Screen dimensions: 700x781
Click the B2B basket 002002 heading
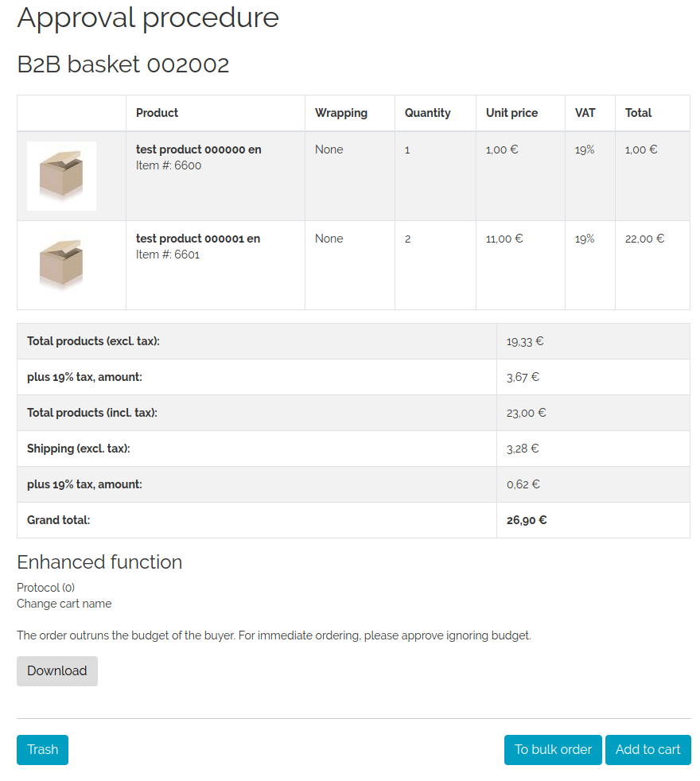pos(123,64)
